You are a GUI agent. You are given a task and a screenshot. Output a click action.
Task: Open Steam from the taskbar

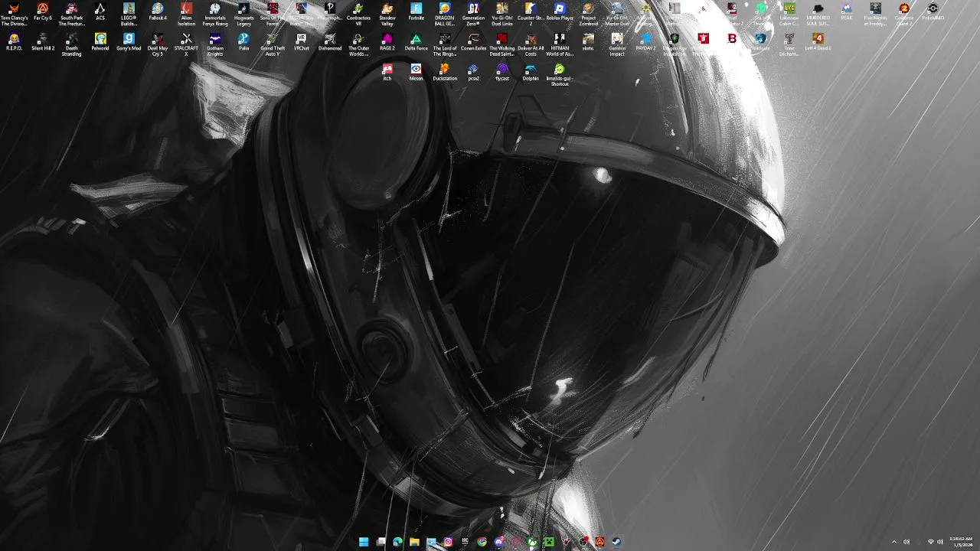[x=616, y=542]
